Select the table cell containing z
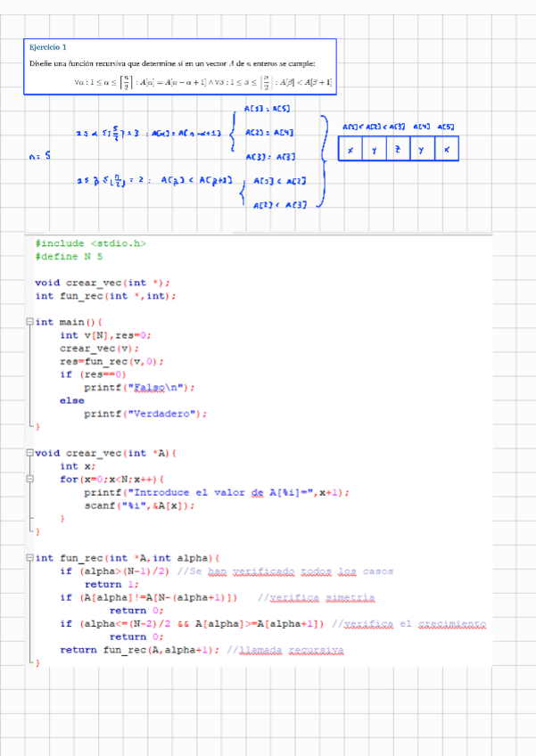This screenshot has height=756, width=536. tap(398, 150)
